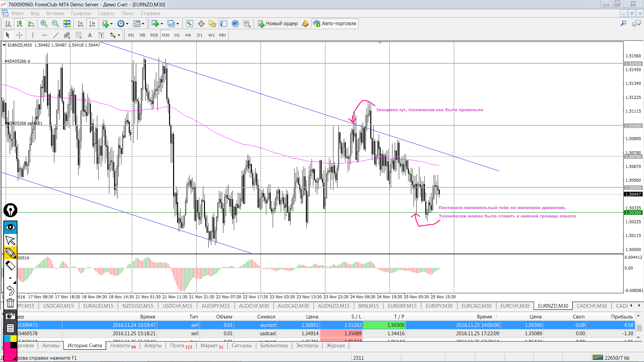
Task: Take screenshot with camera icon
Action: 10,316
